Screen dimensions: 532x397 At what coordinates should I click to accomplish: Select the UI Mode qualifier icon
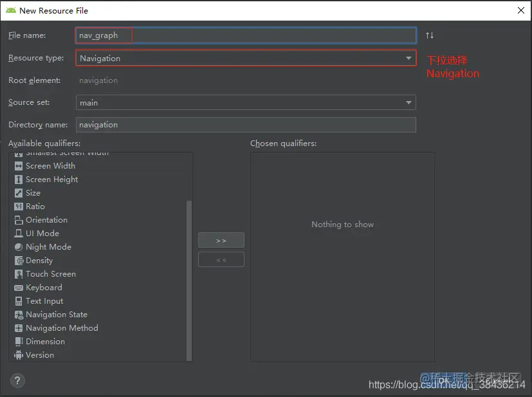coord(18,234)
